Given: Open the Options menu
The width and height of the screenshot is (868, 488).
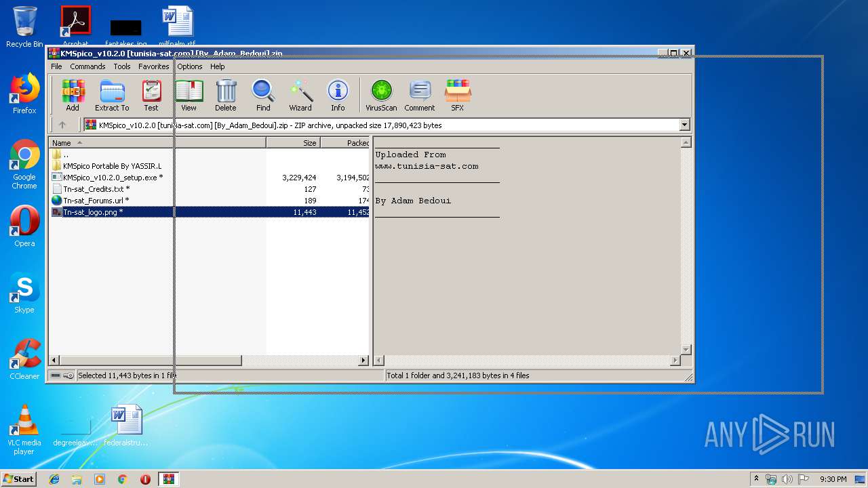Looking at the screenshot, I should [190, 66].
